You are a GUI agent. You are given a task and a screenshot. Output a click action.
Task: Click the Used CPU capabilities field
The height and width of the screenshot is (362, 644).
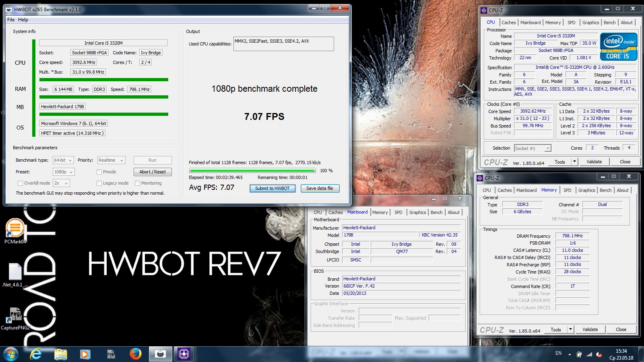[284, 44]
